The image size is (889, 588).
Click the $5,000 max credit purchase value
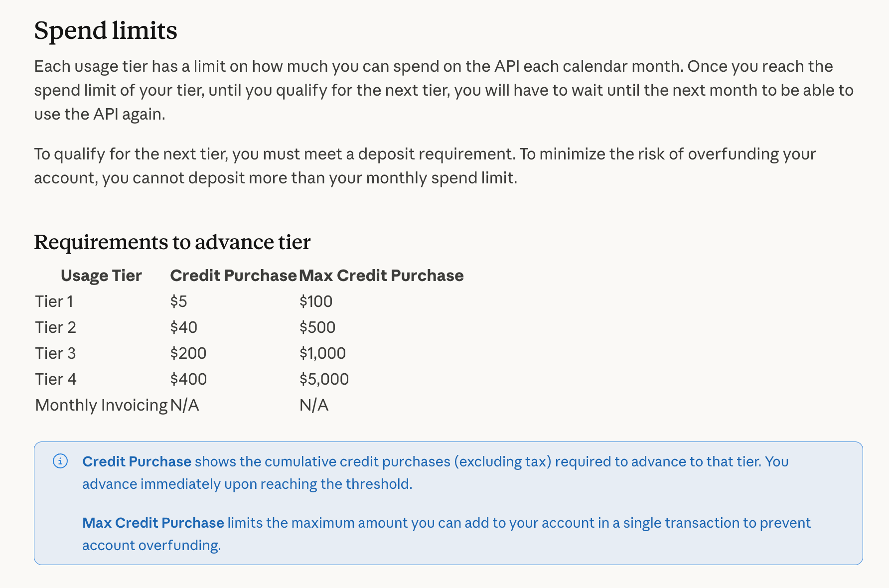pyautogui.click(x=324, y=379)
